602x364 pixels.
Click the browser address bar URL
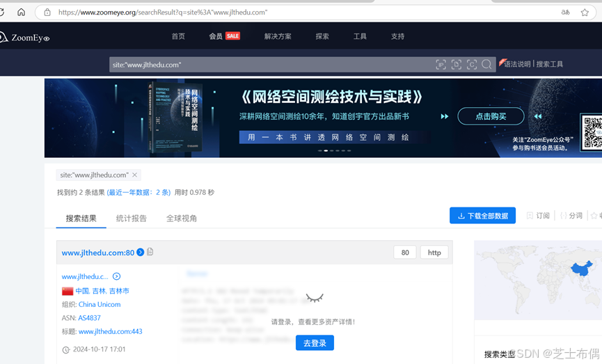click(x=163, y=13)
